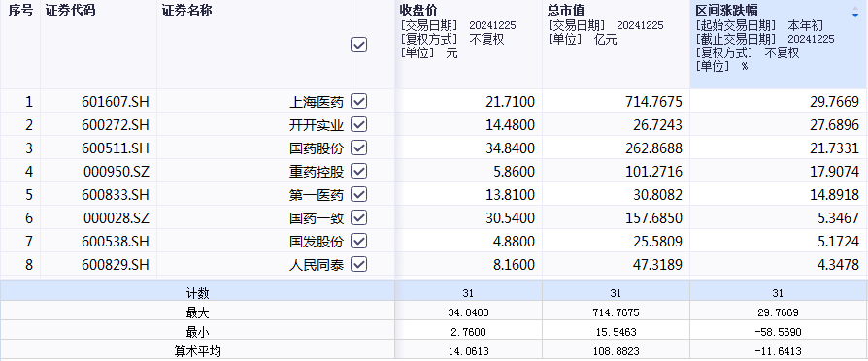Uncheck the checkbox for 第一医药
Screen dimensions: 868x361
[359, 194]
